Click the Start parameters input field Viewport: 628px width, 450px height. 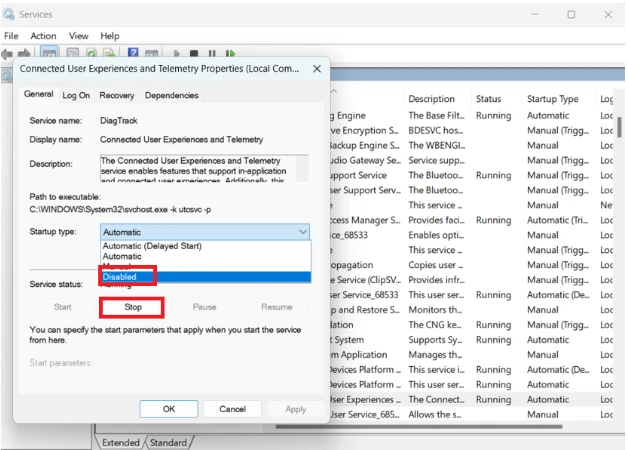pyautogui.click(x=211, y=363)
